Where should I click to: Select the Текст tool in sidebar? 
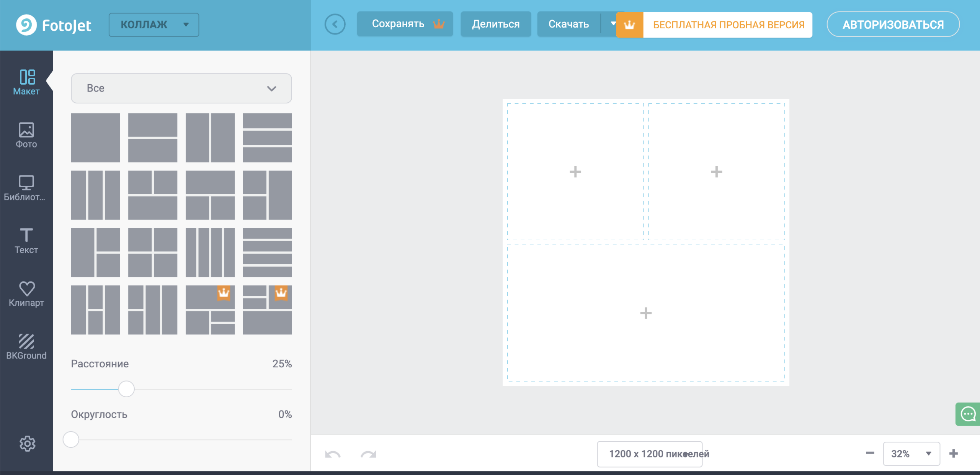[x=26, y=241]
